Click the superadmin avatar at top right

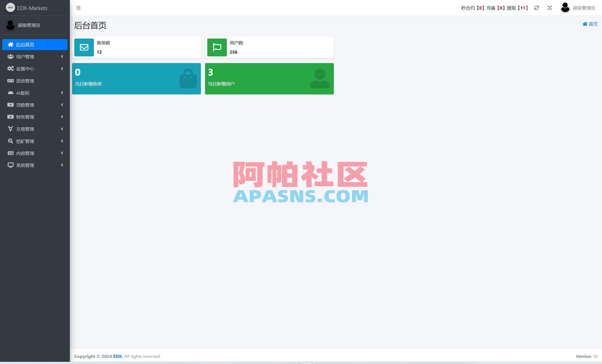click(x=565, y=8)
